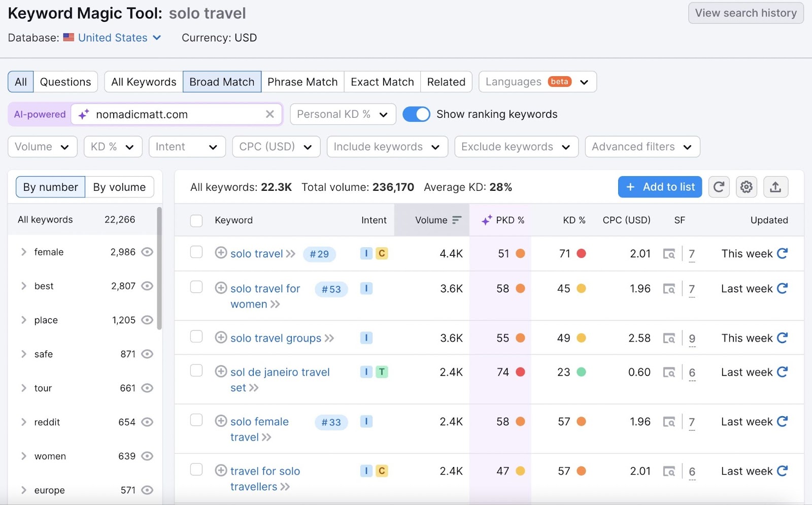
Task: View SERP icon for 'travel for solo travellers'
Action: point(669,472)
